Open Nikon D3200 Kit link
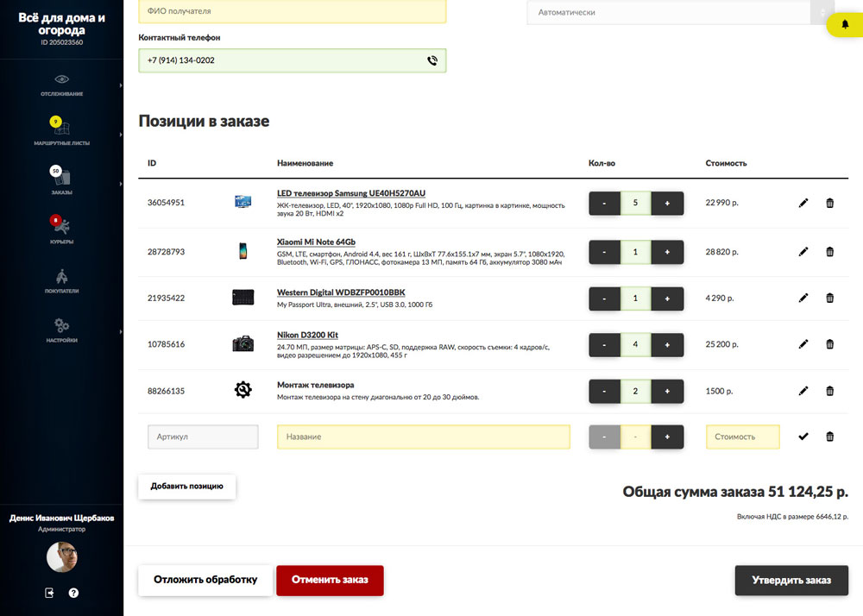This screenshot has height=616, width=863. click(x=307, y=335)
